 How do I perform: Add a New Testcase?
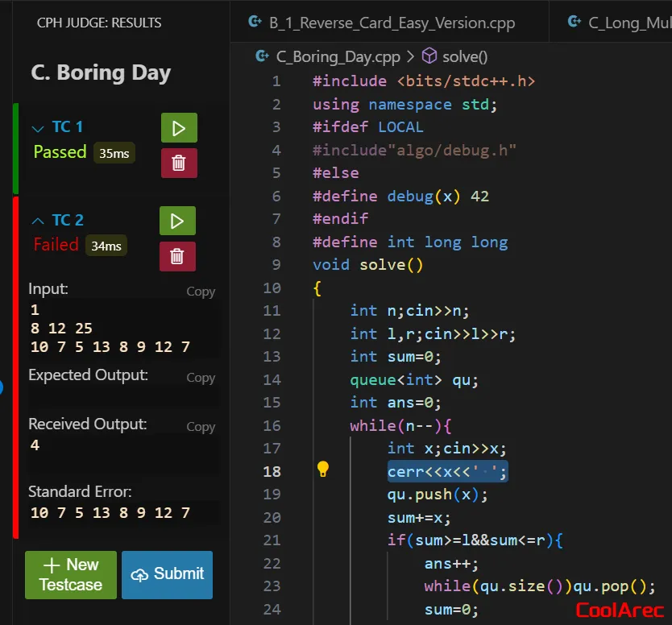[71, 575]
